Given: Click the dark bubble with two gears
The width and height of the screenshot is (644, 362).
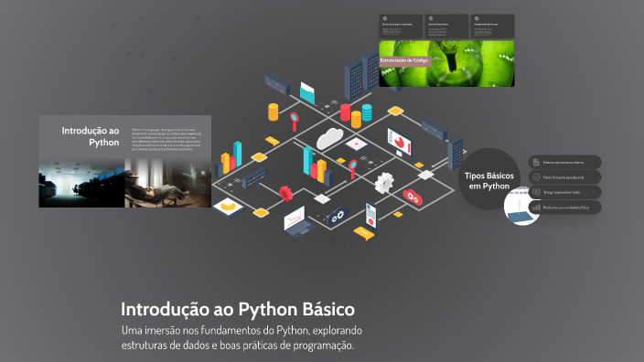Looking at the screenshot, I should [338, 216].
